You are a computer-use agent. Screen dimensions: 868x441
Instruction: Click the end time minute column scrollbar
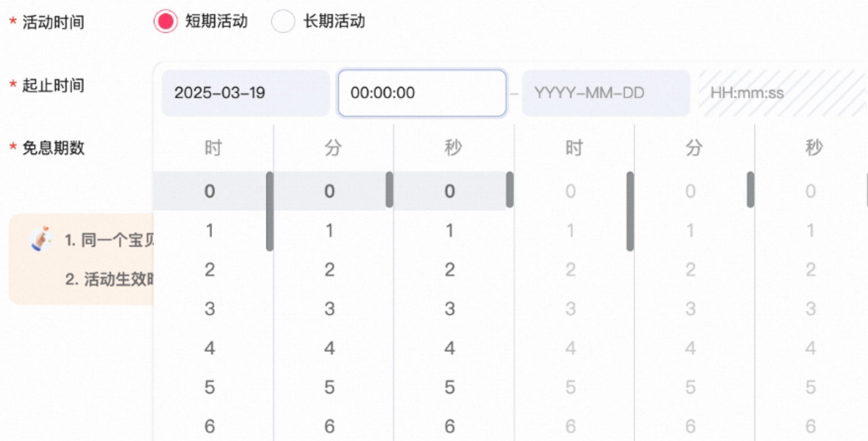click(x=751, y=190)
